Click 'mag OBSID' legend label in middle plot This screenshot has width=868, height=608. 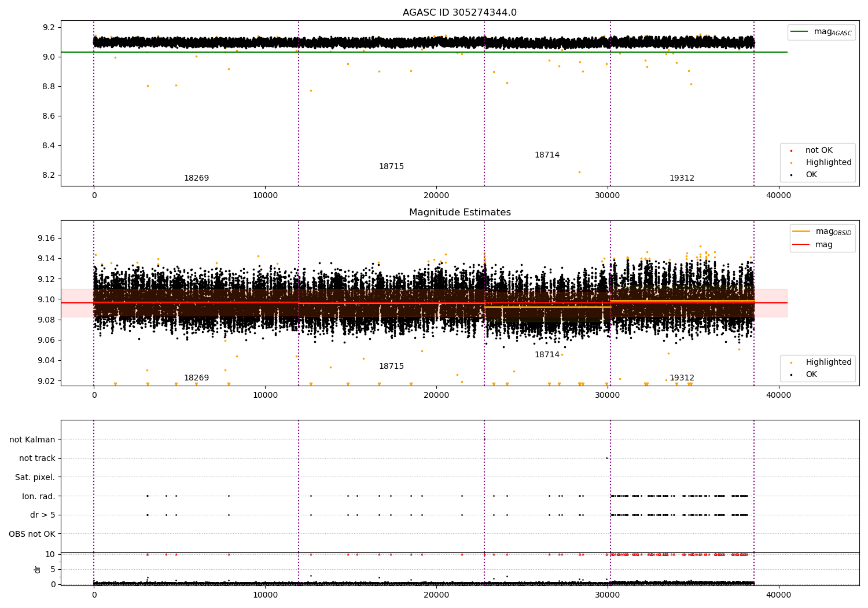(x=833, y=232)
